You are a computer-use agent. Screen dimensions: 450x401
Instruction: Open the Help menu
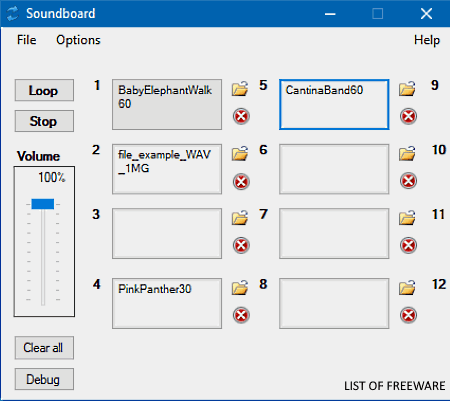coord(427,40)
